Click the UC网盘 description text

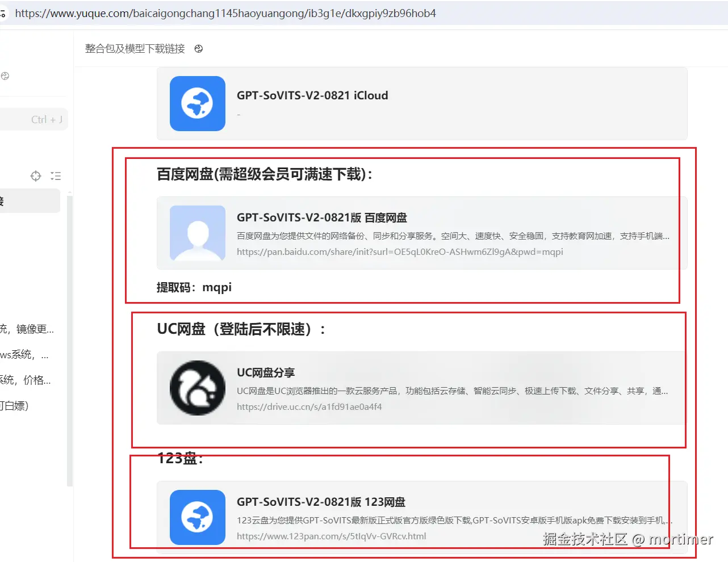(x=453, y=391)
